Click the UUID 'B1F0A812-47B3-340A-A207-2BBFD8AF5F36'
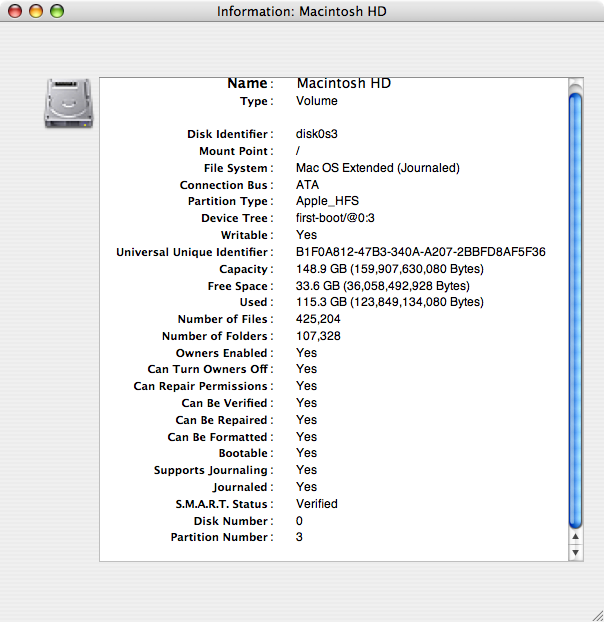Viewport: 604px width, 622px height. pyautogui.click(x=421, y=252)
